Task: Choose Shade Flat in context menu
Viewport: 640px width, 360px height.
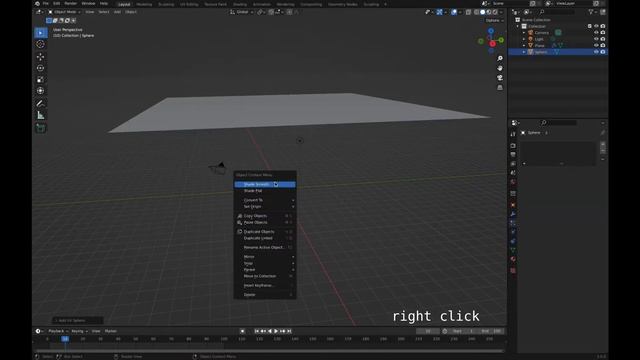Action: 264,191
